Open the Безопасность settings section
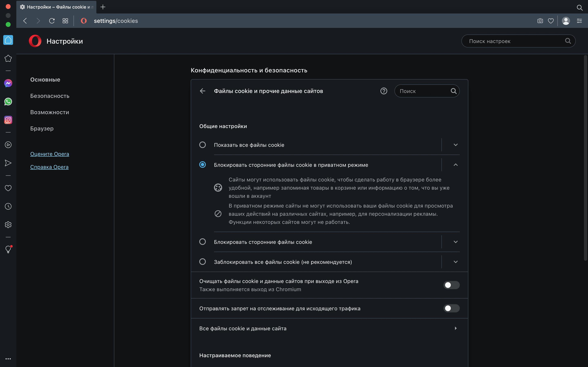This screenshot has height=367, width=588. (x=50, y=96)
